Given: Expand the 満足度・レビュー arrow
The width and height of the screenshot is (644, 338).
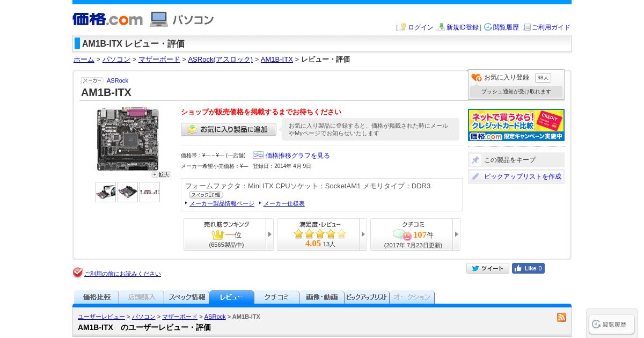Looking at the screenshot, I should [x=363, y=234].
